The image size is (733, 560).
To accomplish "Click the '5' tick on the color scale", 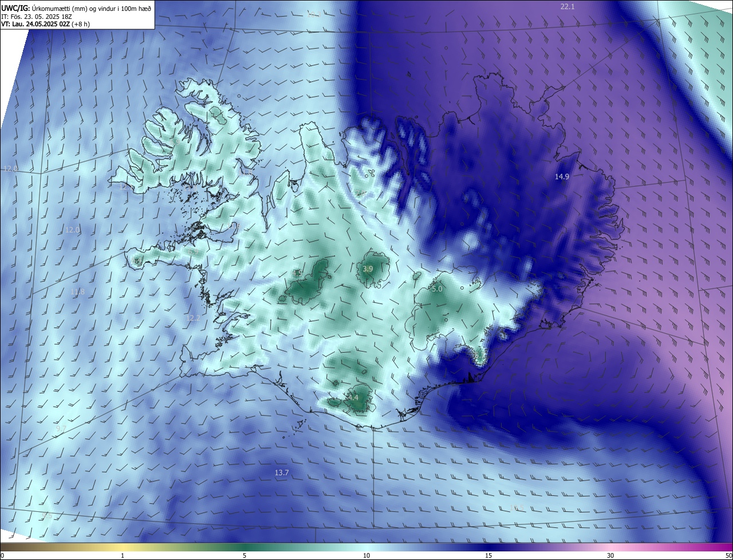I will click(x=245, y=555).
